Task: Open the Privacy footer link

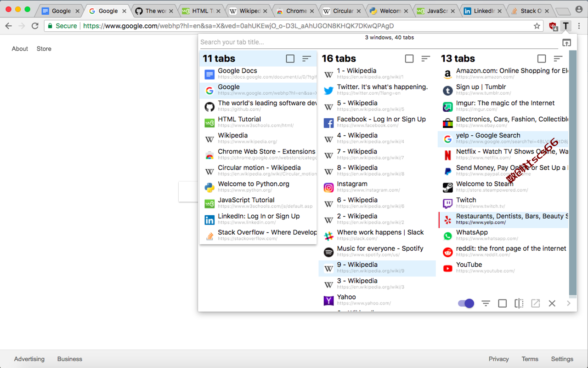Action: [498, 359]
